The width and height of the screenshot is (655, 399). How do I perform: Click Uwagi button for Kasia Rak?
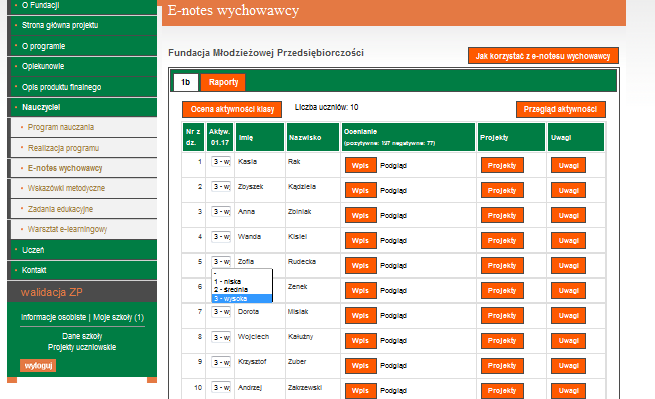(x=569, y=165)
